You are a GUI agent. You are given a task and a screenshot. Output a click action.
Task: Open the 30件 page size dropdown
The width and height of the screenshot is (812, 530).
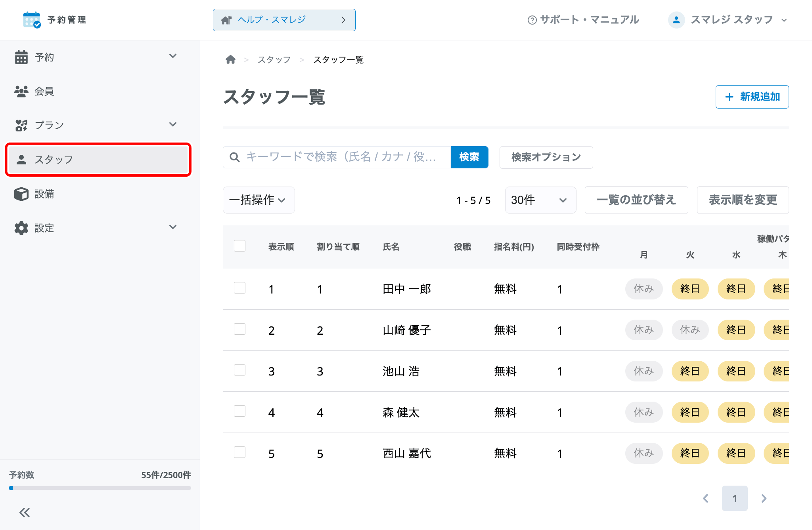[540, 200]
